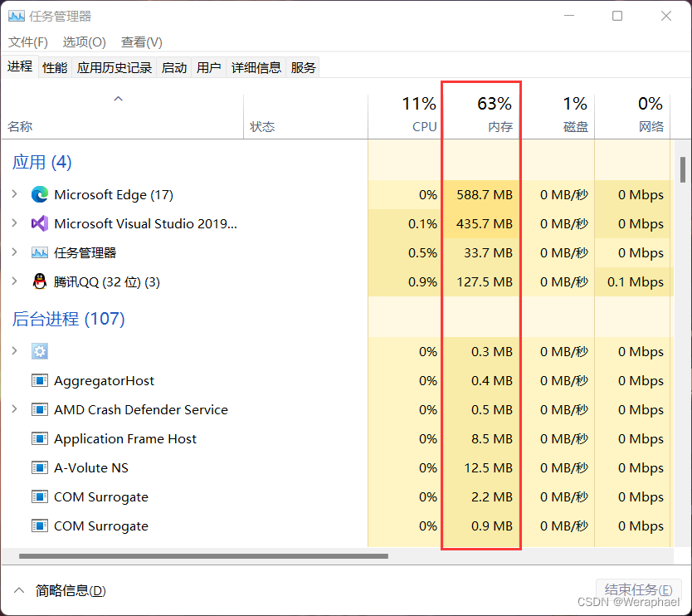Expand the unnamed gear process entry
Image resolution: width=692 pixels, height=616 pixels.
pyautogui.click(x=15, y=350)
